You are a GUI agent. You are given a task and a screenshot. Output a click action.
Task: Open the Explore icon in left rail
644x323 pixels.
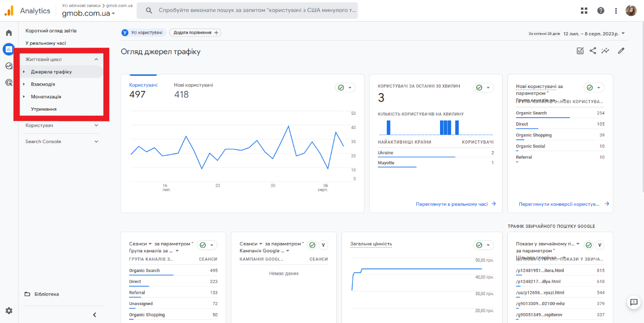8,65
